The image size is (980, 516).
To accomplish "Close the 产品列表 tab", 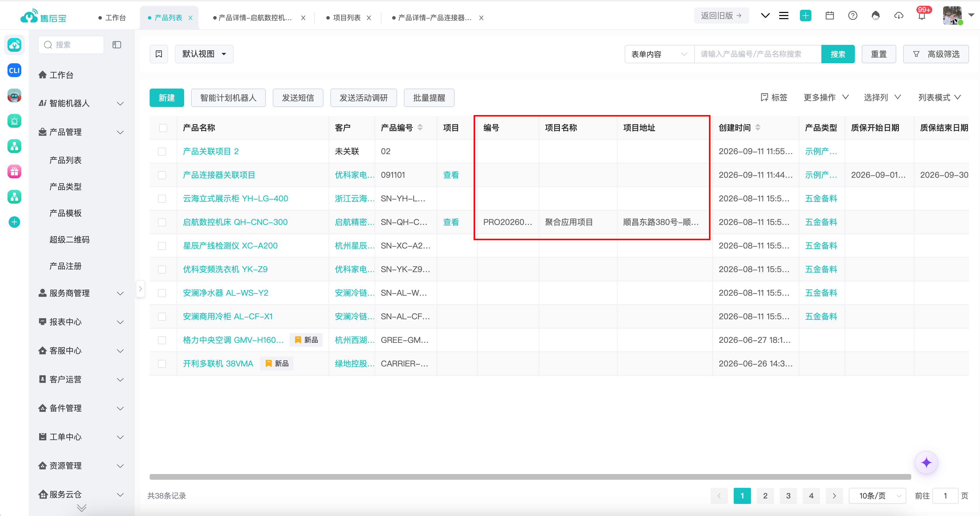I will 190,18.
